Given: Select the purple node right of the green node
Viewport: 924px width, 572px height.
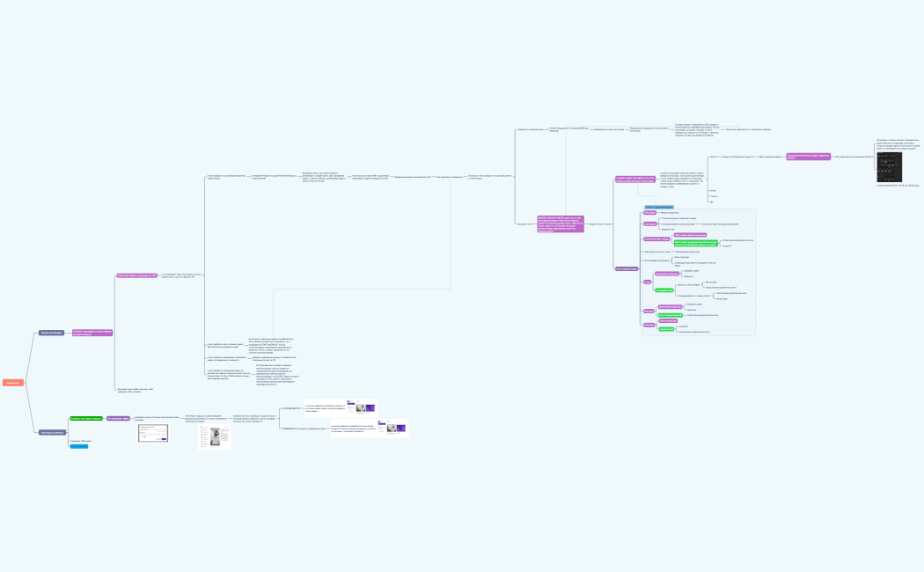Looking at the screenshot, I should coord(119,418).
